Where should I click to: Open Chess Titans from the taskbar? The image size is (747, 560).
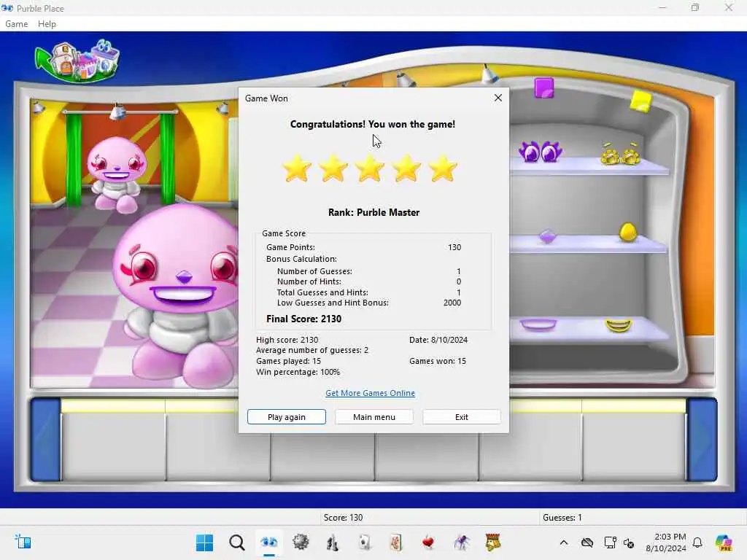coord(333,542)
